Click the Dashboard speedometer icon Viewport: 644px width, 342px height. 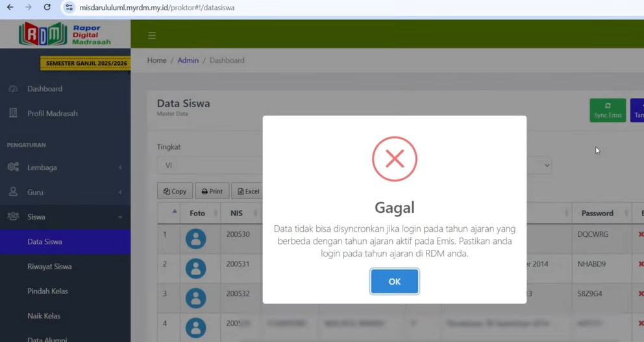pos(13,89)
